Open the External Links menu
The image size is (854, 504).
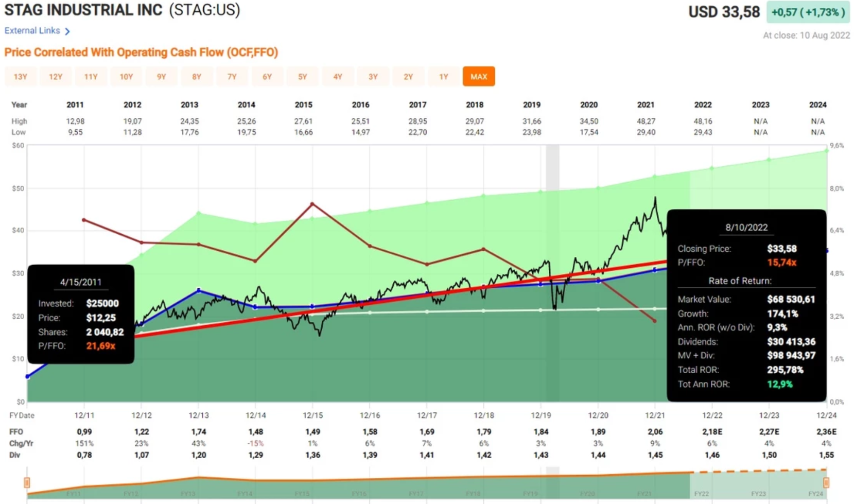pyautogui.click(x=32, y=30)
